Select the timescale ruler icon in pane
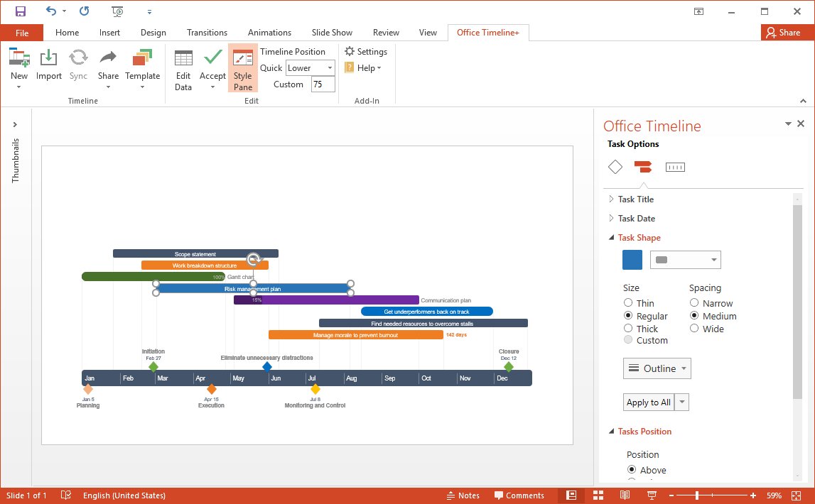The width and height of the screenshot is (815, 504). (x=674, y=167)
